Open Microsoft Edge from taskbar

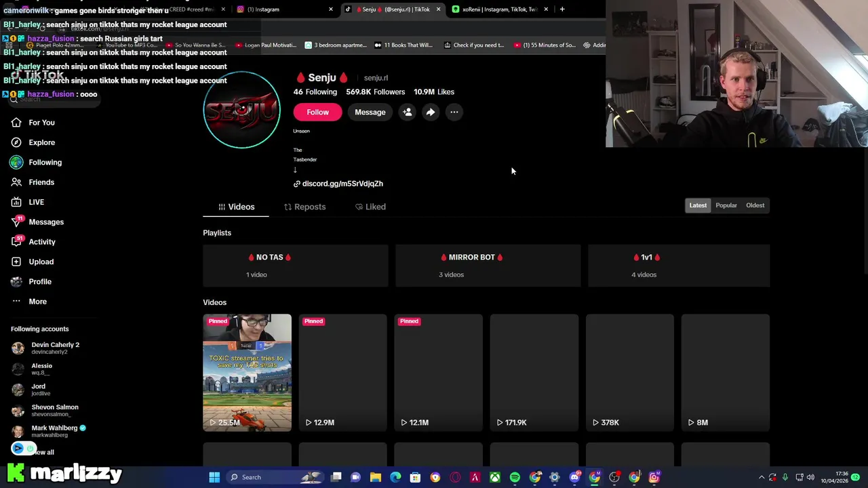(x=395, y=477)
